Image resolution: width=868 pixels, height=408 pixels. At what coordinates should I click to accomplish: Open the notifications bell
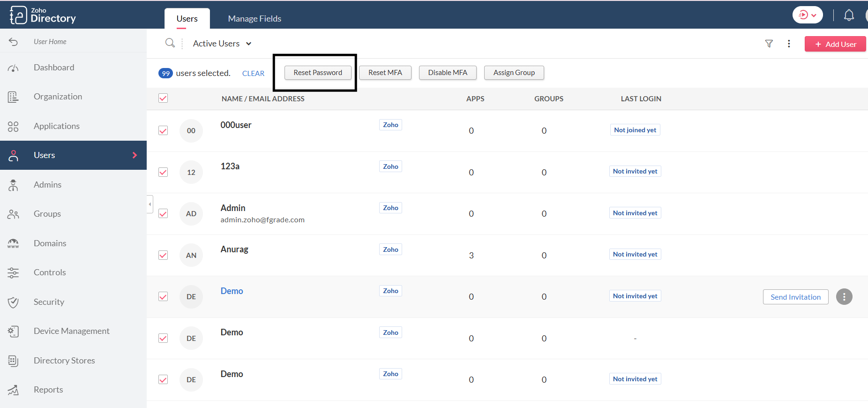tap(848, 15)
